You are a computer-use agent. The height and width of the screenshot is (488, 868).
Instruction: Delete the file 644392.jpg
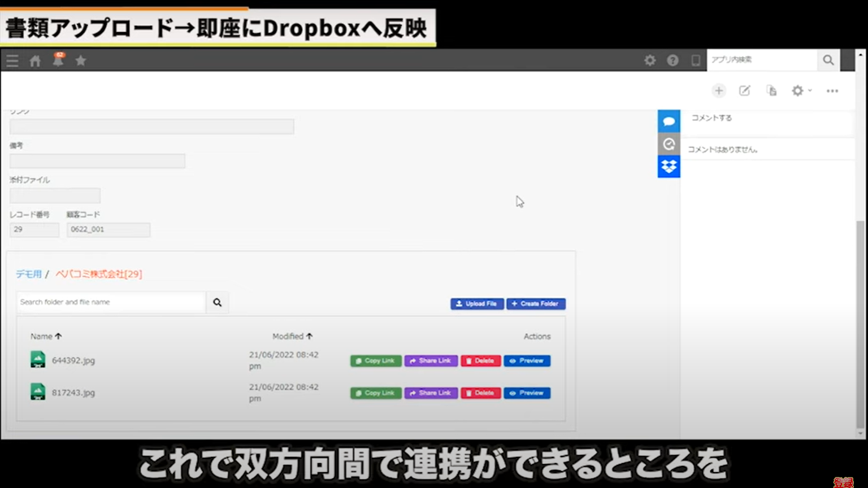480,361
